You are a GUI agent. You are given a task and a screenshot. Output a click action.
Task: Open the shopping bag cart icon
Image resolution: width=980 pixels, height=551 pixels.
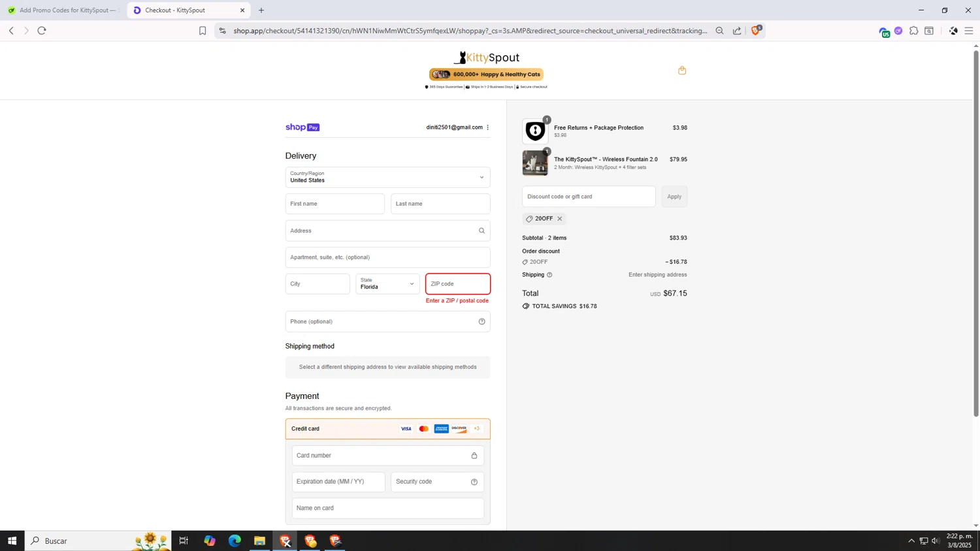click(682, 71)
